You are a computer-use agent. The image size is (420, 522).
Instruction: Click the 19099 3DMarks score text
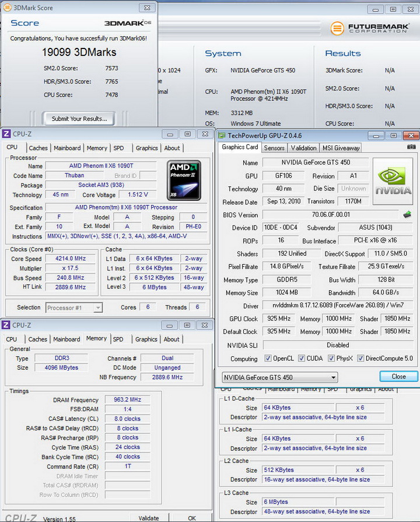79,53
